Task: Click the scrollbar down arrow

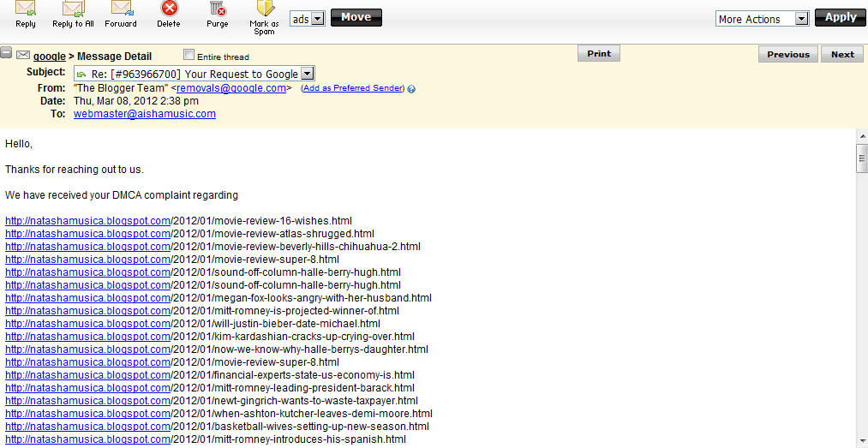Action: (862, 442)
